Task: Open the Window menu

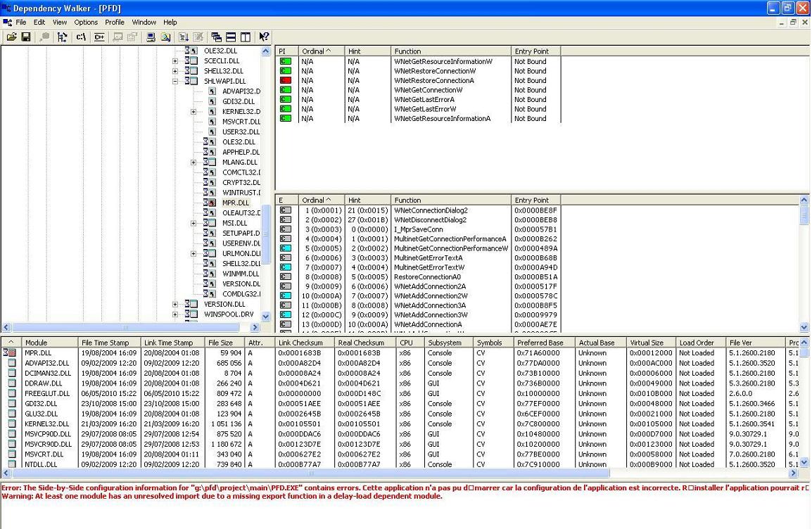Action: 144,23
